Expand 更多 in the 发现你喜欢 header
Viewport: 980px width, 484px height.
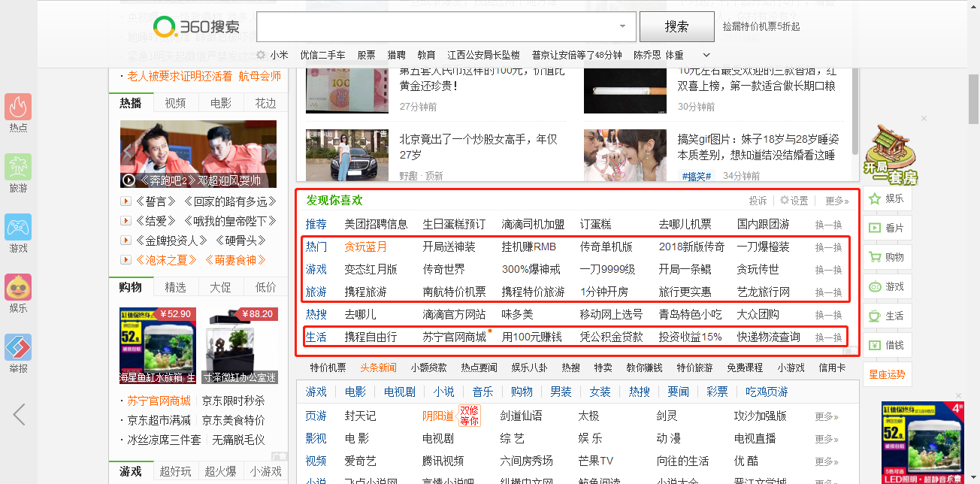(836, 201)
